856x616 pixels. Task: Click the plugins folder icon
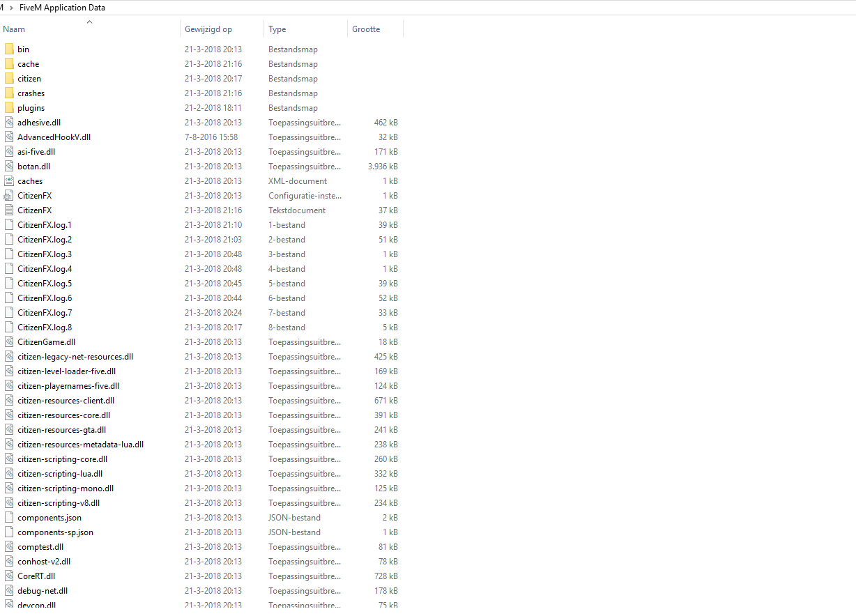click(x=9, y=107)
